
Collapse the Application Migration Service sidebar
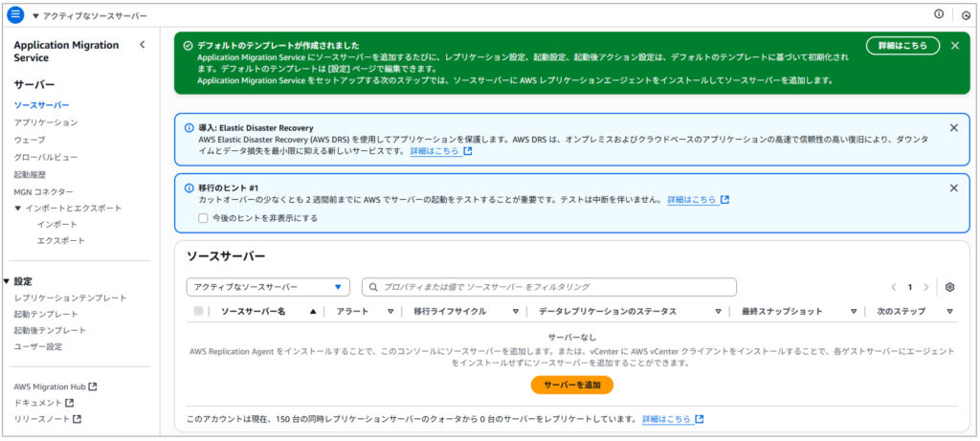[142, 44]
